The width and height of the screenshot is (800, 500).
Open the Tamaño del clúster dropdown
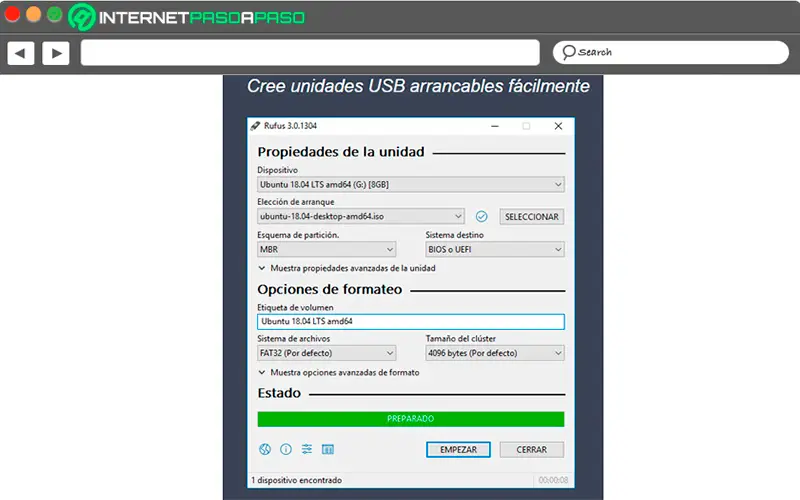click(x=495, y=353)
